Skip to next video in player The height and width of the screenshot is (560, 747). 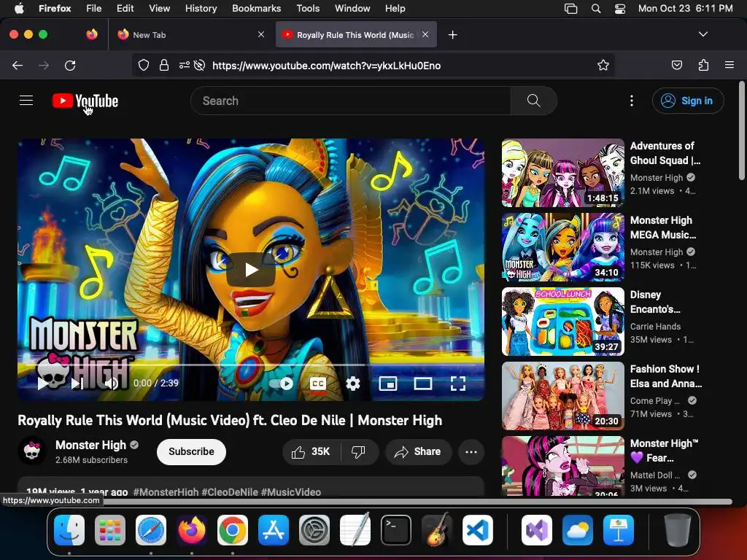coord(77,384)
